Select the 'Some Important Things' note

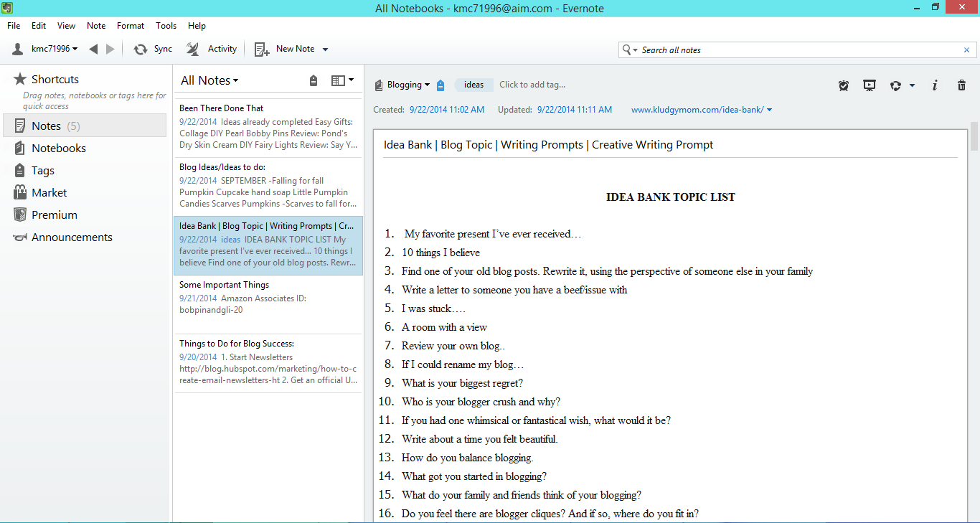point(268,304)
